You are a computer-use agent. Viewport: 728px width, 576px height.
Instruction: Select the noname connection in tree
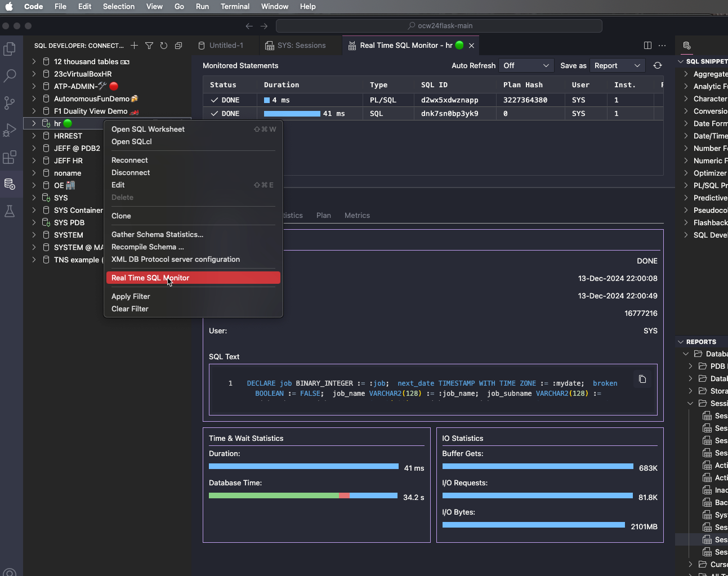tap(68, 173)
